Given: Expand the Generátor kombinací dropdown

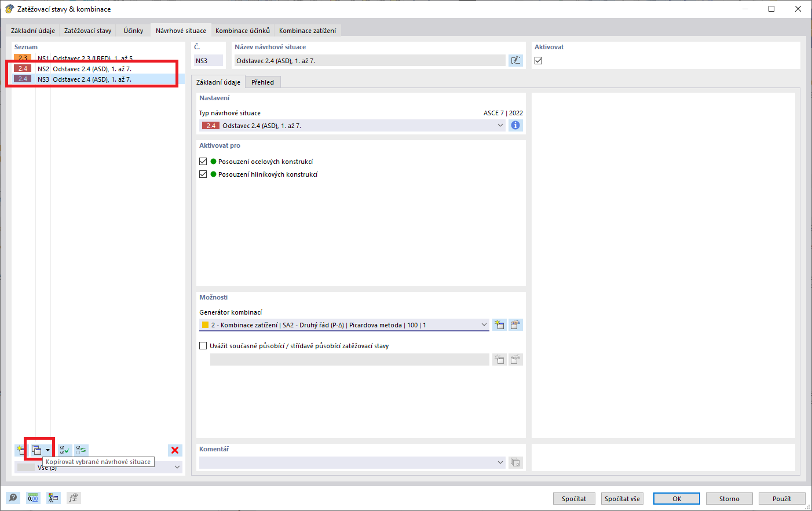Looking at the screenshot, I should pyautogui.click(x=484, y=324).
